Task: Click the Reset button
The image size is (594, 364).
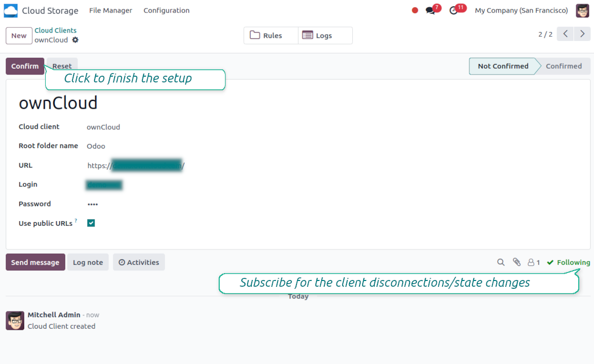Action: [x=62, y=66]
